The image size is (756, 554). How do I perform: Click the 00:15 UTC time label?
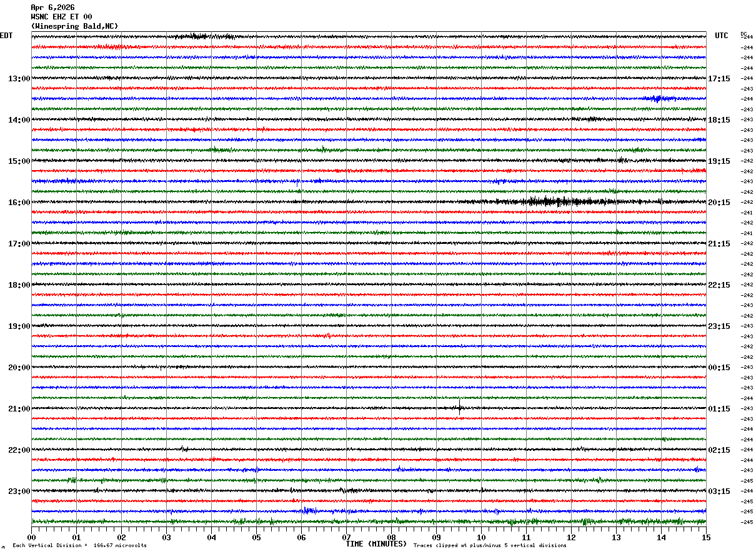click(x=719, y=368)
